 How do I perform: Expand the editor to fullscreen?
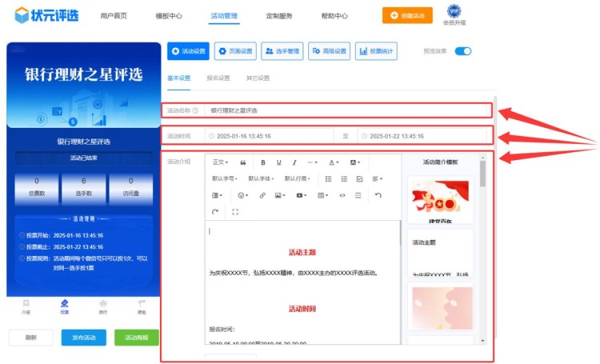(x=235, y=212)
